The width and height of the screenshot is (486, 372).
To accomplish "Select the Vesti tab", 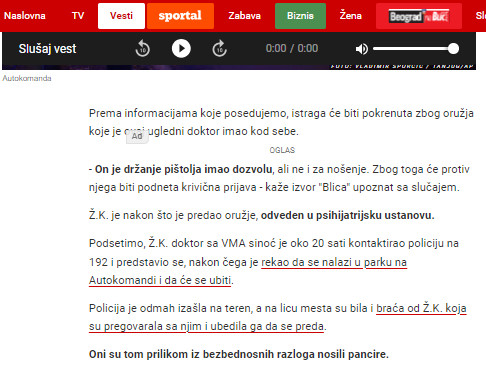I will tap(121, 16).
